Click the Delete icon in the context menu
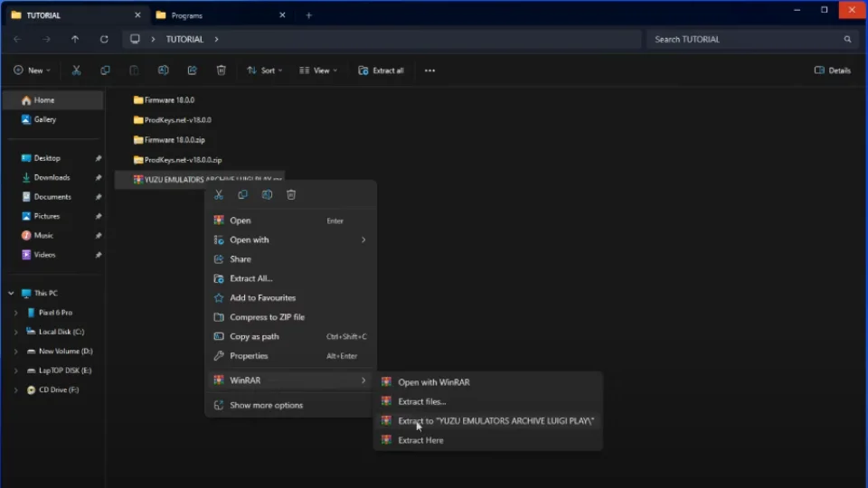This screenshot has height=488, width=868. pos(291,195)
